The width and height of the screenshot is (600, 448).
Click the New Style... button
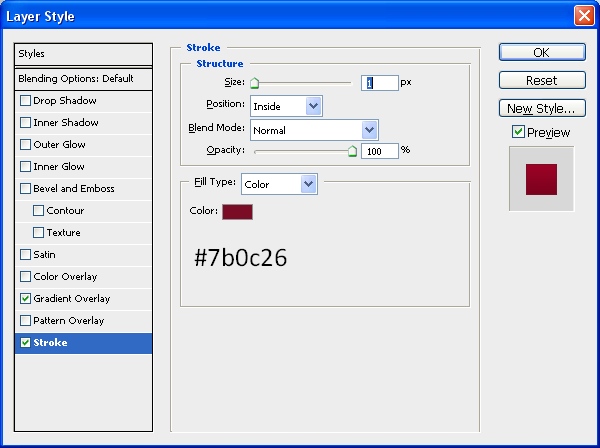click(542, 108)
